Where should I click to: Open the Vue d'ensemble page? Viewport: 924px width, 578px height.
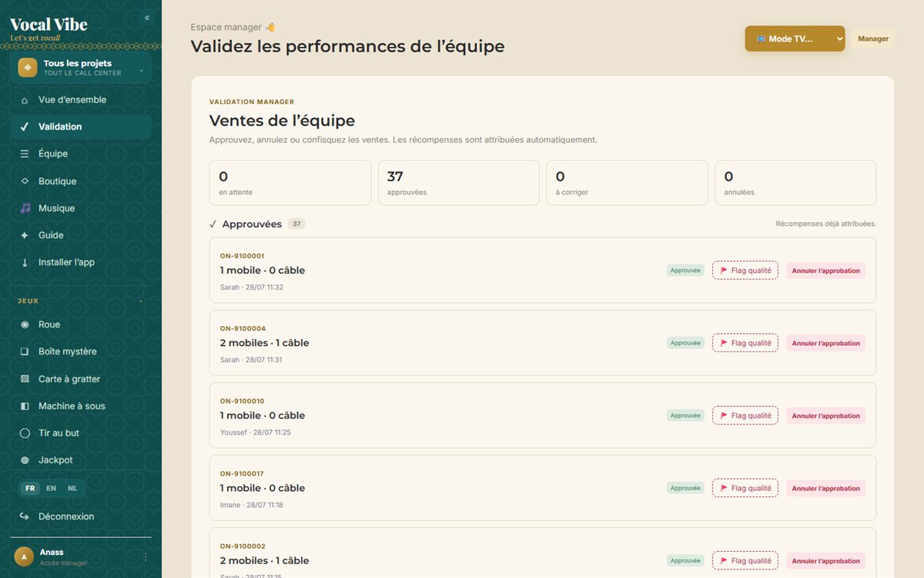tap(81, 100)
